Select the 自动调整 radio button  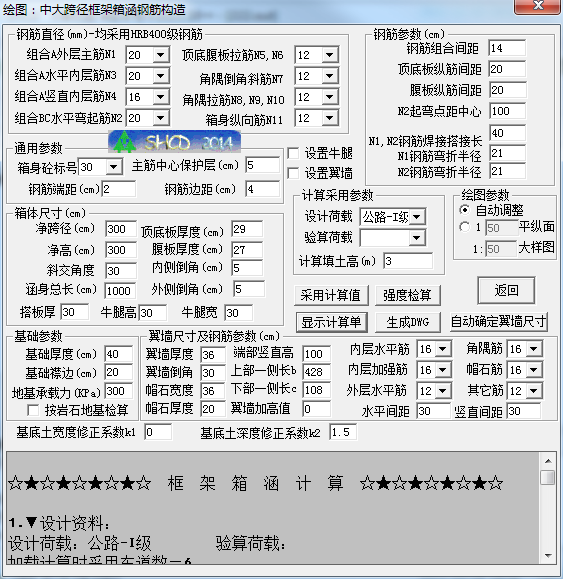pos(465,210)
